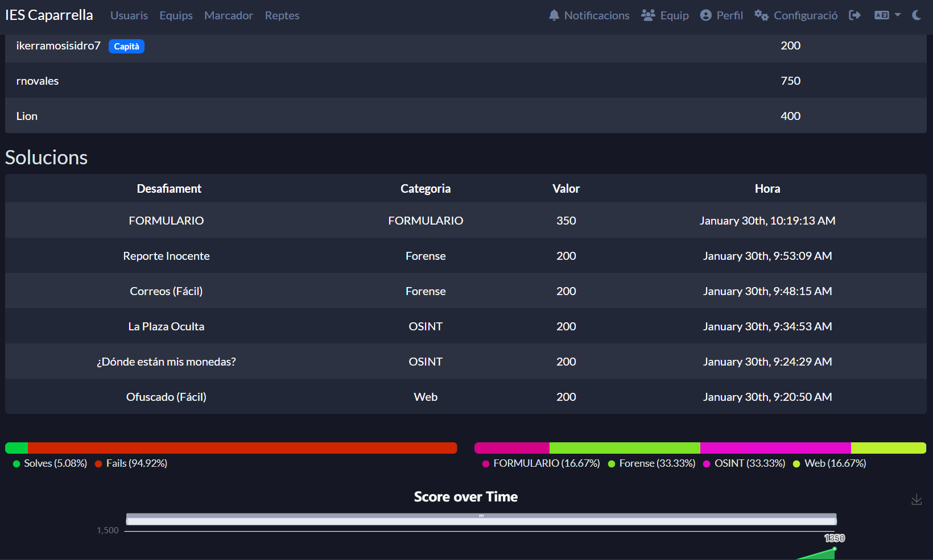Toggle Forense category legend entry
The image size is (933, 560).
click(652, 463)
